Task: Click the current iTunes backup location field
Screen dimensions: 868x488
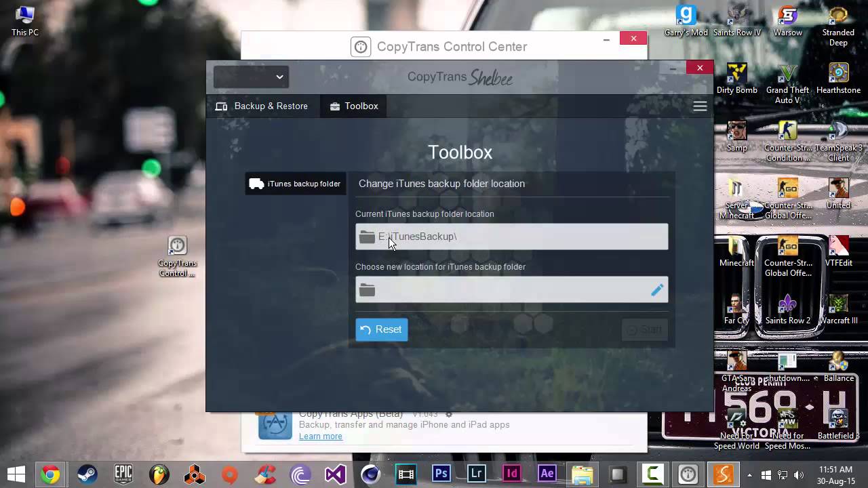Action: pyautogui.click(x=511, y=237)
